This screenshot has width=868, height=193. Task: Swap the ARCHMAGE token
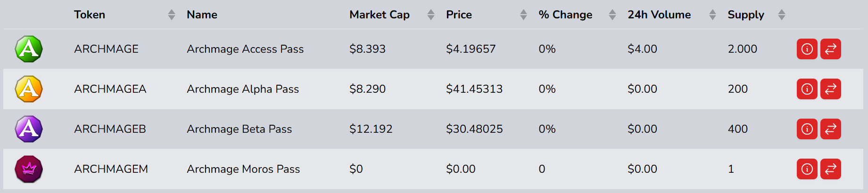pos(830,49)
